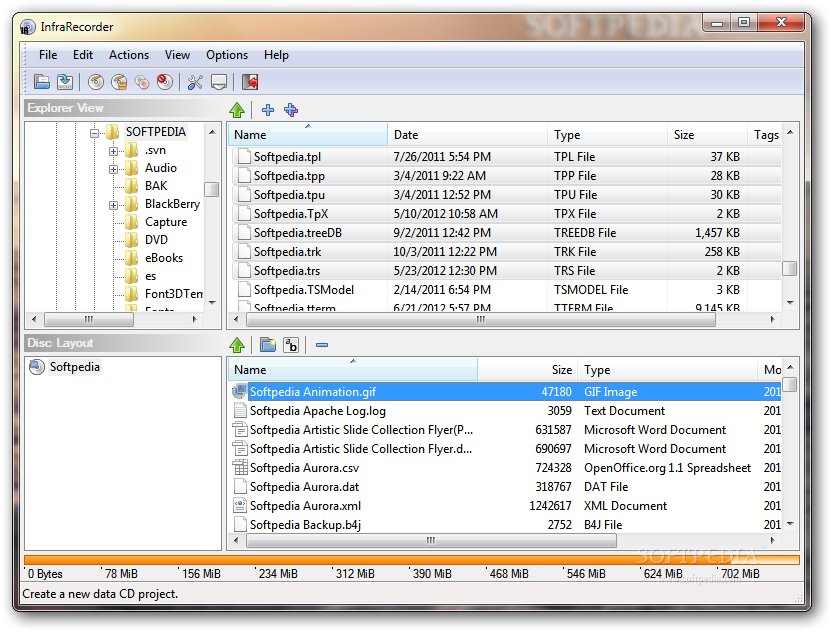Click the Burn compilation disc icon
832x632 pixels.
[x=96, y=82]
